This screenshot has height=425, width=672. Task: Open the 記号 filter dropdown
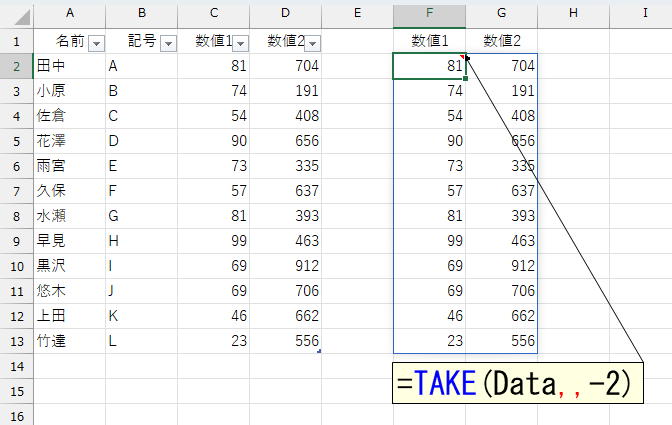click(x=168, y=43)
